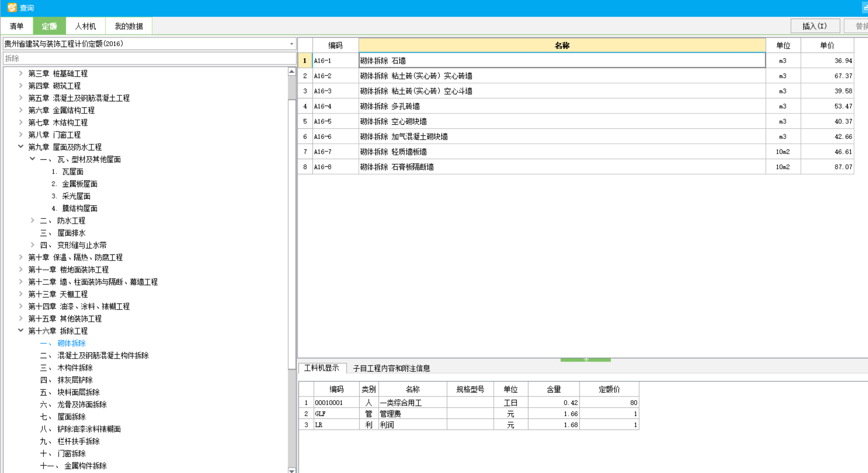Select 五、块料面层拆除 tree item
This screenshot has height=473, width=868.
70,392
